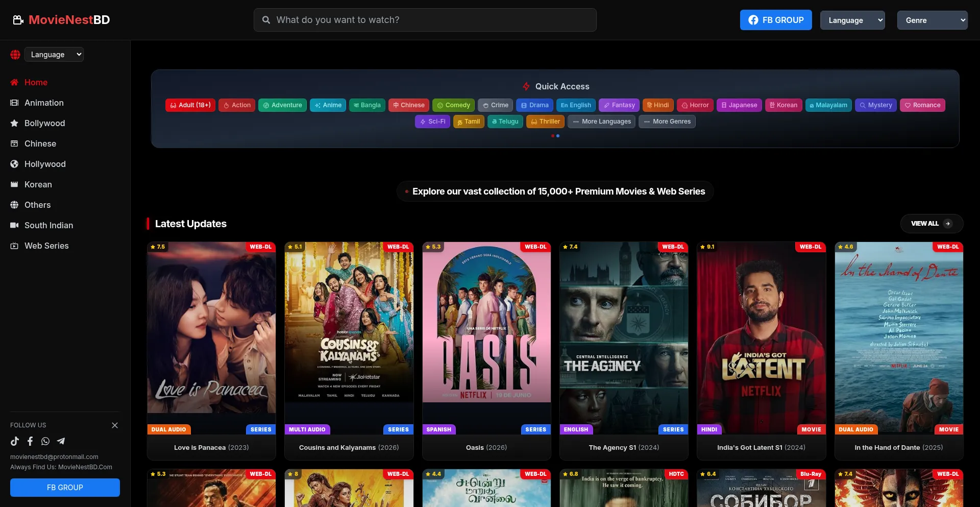
Task: Click Oasis (2026) title text
Action: coord(486,448)
